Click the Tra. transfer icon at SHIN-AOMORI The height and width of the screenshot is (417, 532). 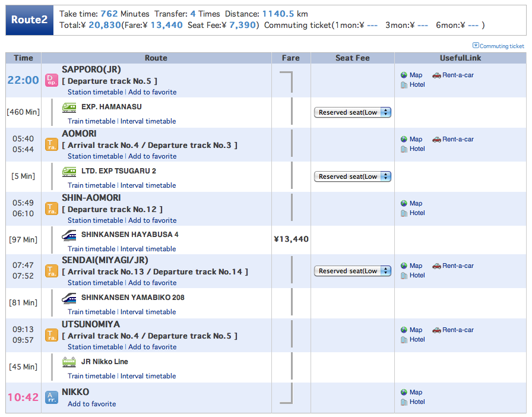click(52, 209)
